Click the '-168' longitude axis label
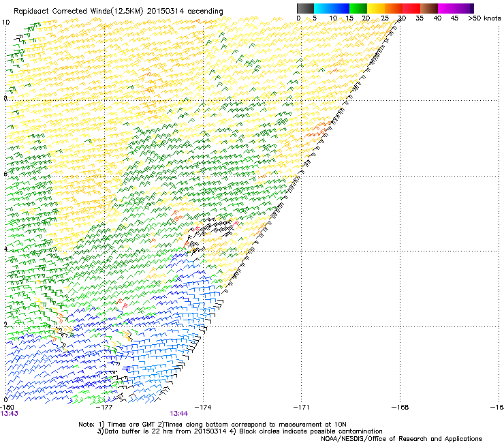The width and height of the screenshot is (504, 443). click(400, 408)
